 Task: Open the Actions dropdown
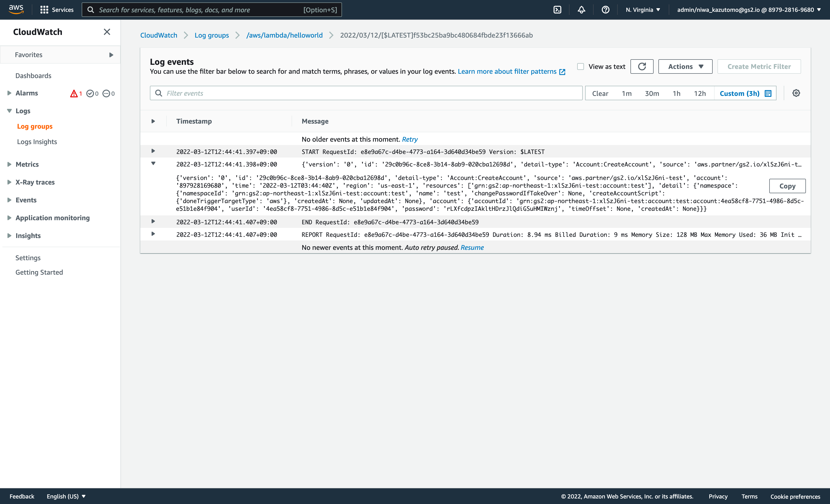685,67
